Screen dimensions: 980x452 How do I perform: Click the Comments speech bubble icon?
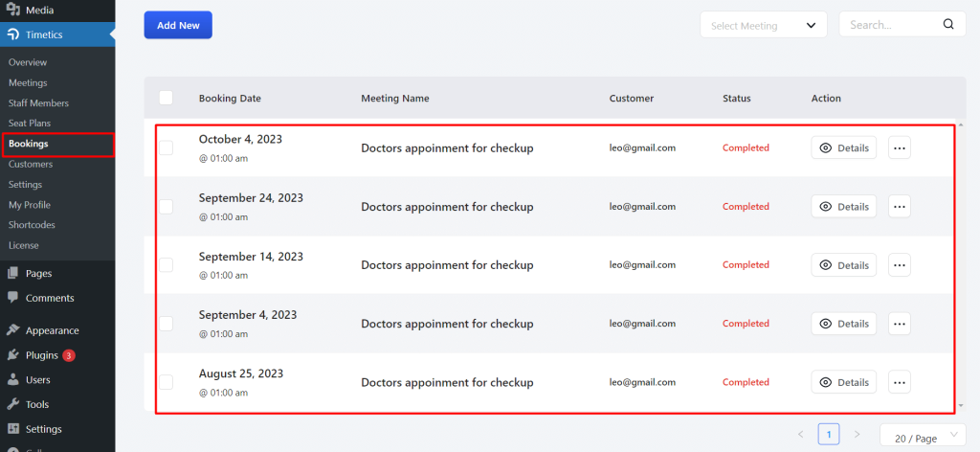(x=12, y=298)
